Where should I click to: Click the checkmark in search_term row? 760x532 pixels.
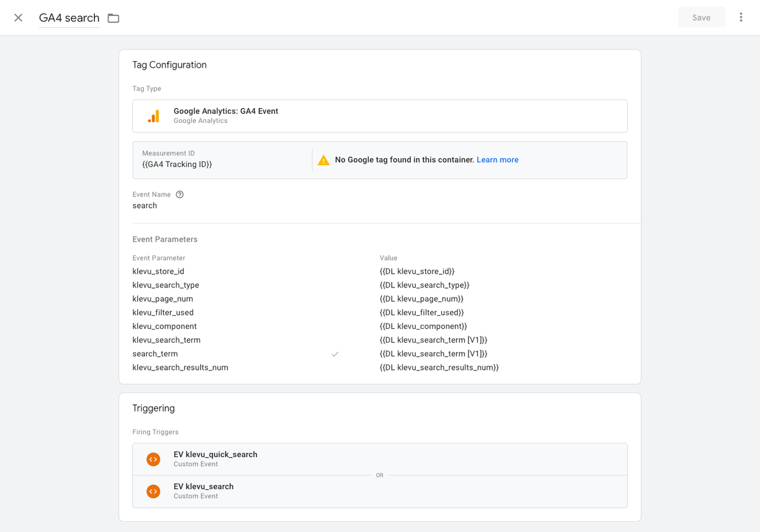point(335,354)
